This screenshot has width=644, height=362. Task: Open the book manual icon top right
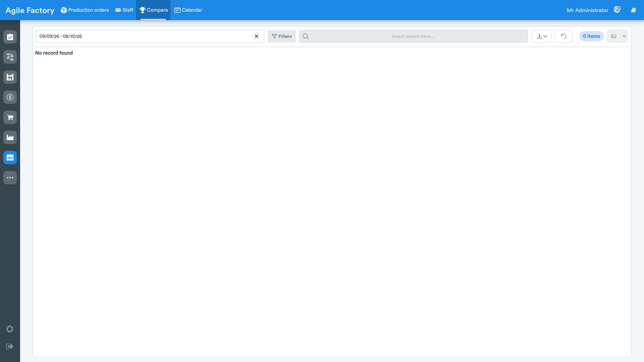(x=634, y=10)
